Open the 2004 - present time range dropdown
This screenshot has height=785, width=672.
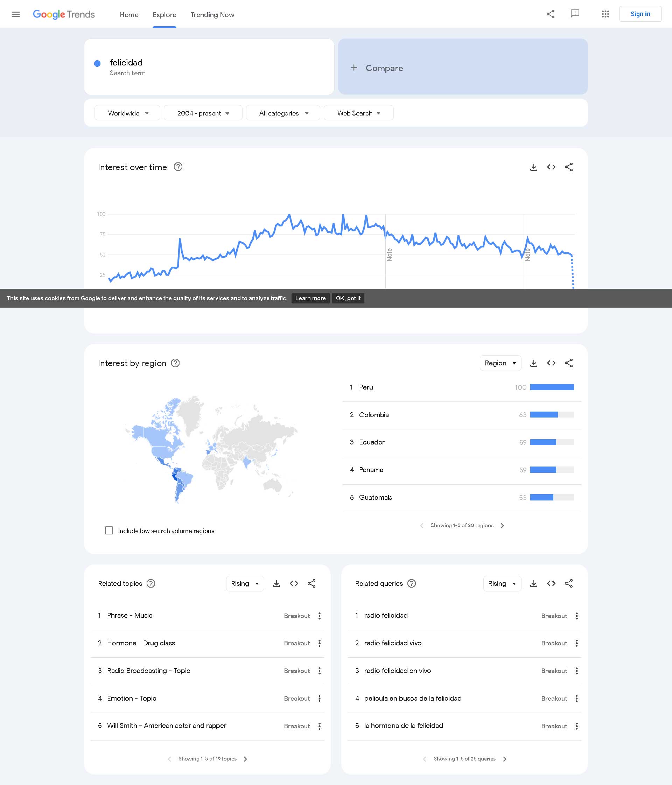tap(203, 113)
